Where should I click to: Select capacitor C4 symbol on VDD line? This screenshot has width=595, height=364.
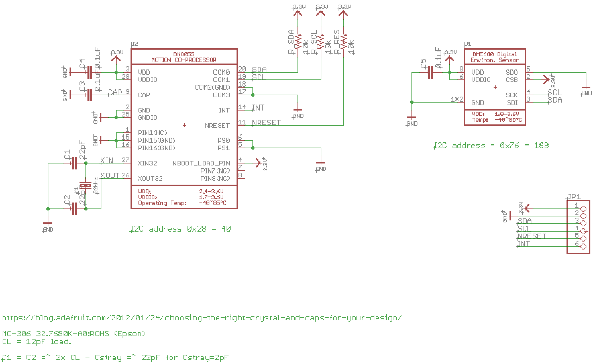(x=89, y=72)
